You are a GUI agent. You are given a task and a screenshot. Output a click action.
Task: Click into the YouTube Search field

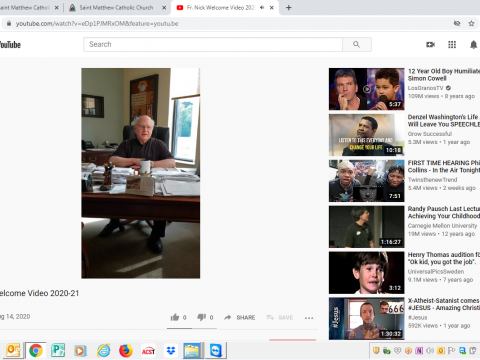pos(213,44)
